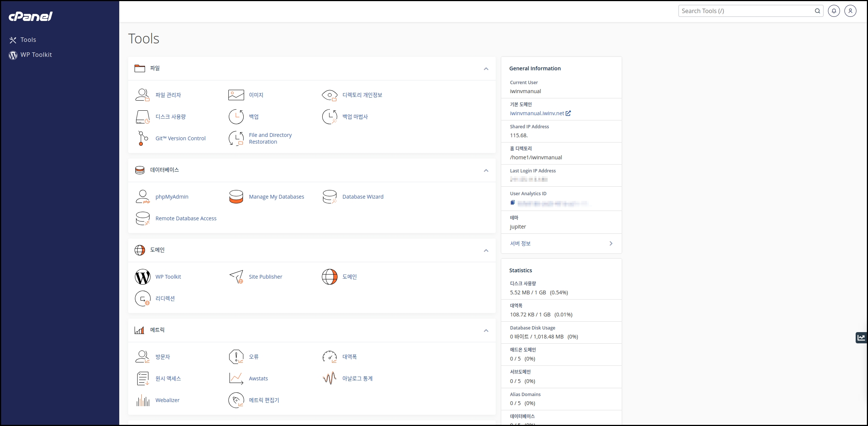Copy the User Analytics ID icon
This screenshot has height=426, width=868.
coord(513,203)
